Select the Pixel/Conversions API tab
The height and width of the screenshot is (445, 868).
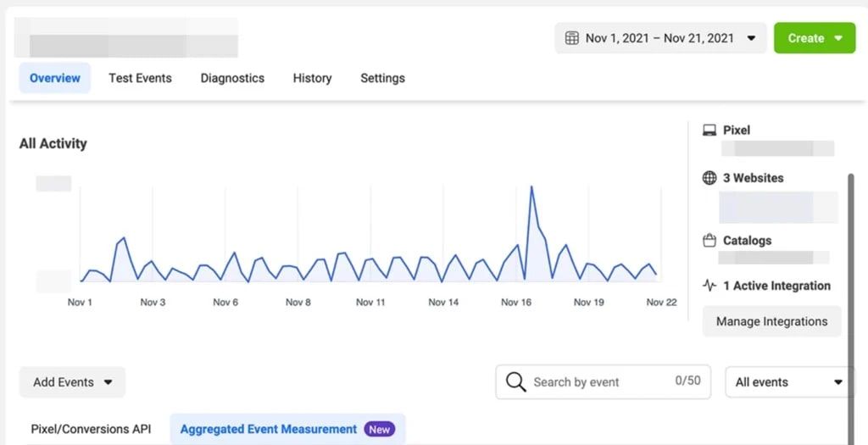pyautogui.click(x=91, y=430)
